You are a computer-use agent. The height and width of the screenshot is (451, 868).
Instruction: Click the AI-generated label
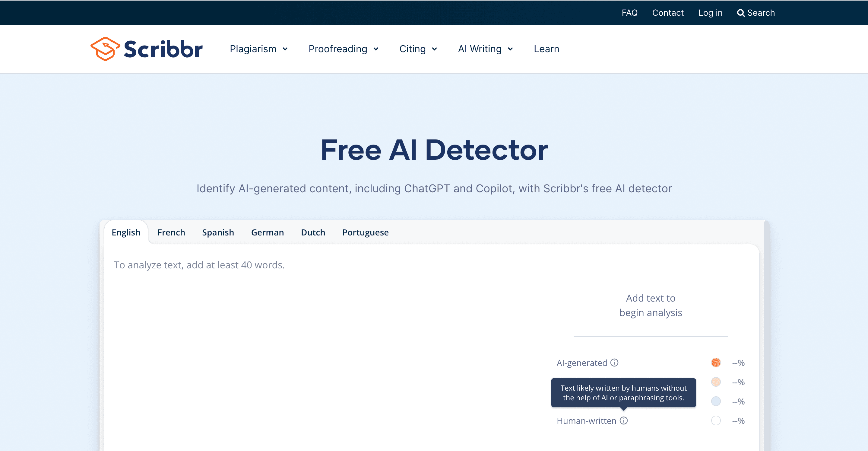tap(581, 363)
